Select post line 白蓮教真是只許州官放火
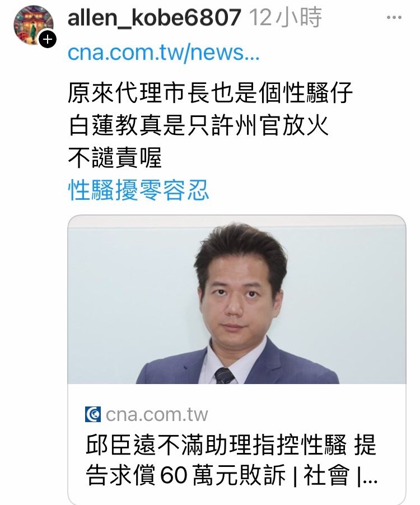This screenshot has width=420, height=505. tap(198, 125)
